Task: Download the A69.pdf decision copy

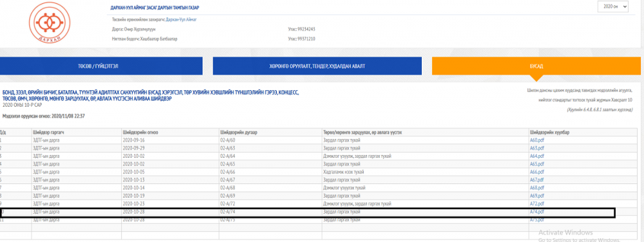Action: pyautogui.click(x=537, y=196)
